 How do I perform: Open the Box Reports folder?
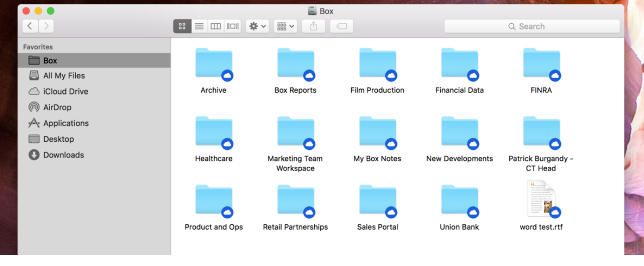coord(295,63)
